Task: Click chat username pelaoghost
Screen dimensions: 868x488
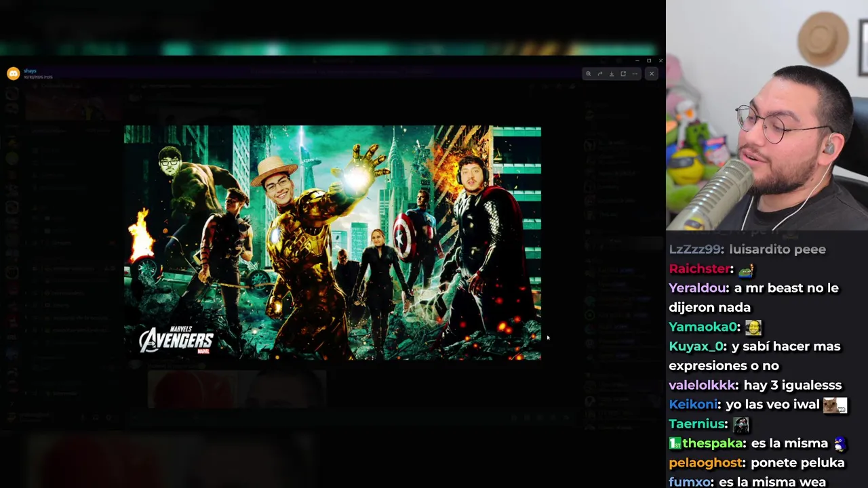Action: point(706,463)
